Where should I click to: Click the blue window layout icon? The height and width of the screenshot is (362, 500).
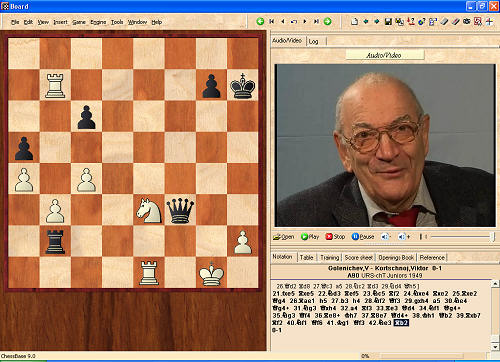433,22
